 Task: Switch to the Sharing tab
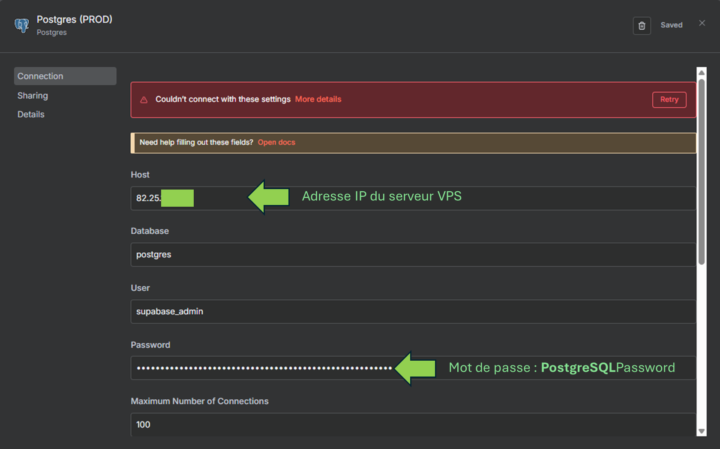[x=33, y=95]
